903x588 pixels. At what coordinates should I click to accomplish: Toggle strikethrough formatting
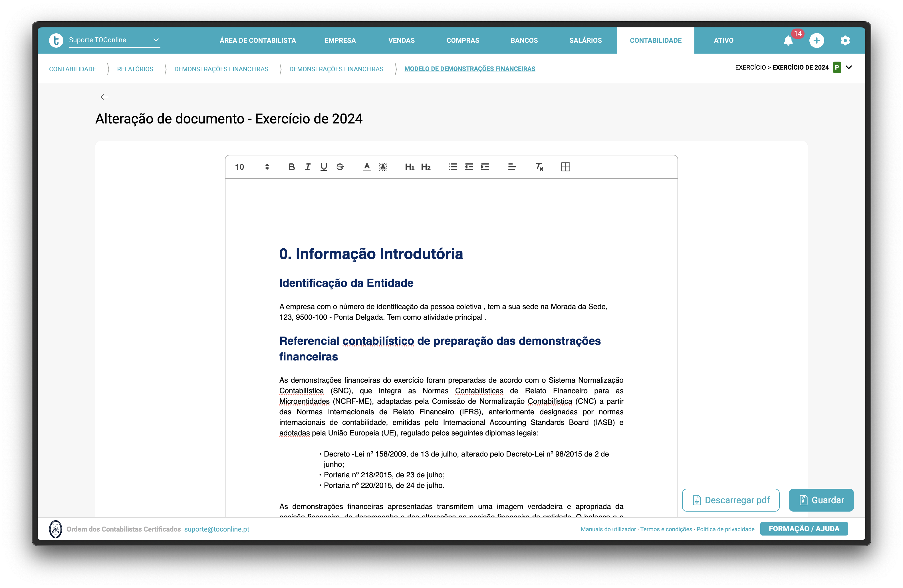click(x=340, y=167)
